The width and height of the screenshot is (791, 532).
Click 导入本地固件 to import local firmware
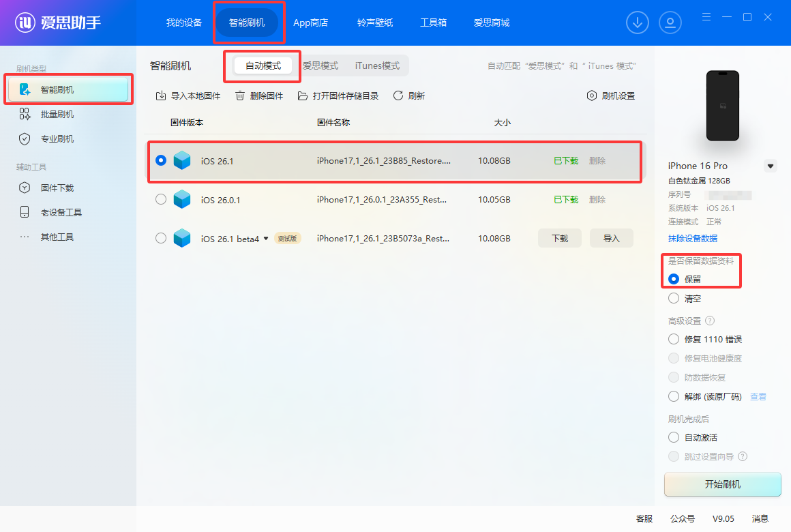click(x=187, y=95)
